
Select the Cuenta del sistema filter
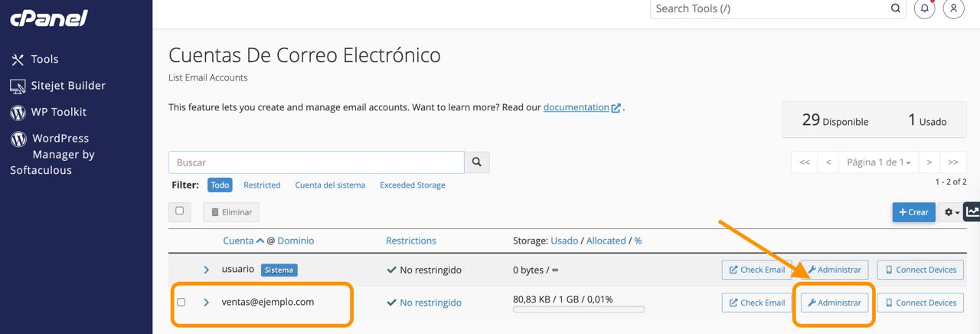pos(330,185)
